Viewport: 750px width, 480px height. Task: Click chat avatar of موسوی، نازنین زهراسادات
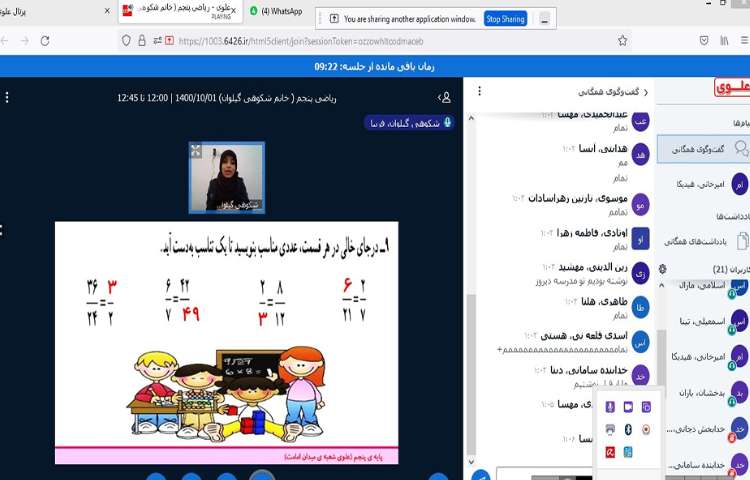pyautogui.click(x=640, y=205)
